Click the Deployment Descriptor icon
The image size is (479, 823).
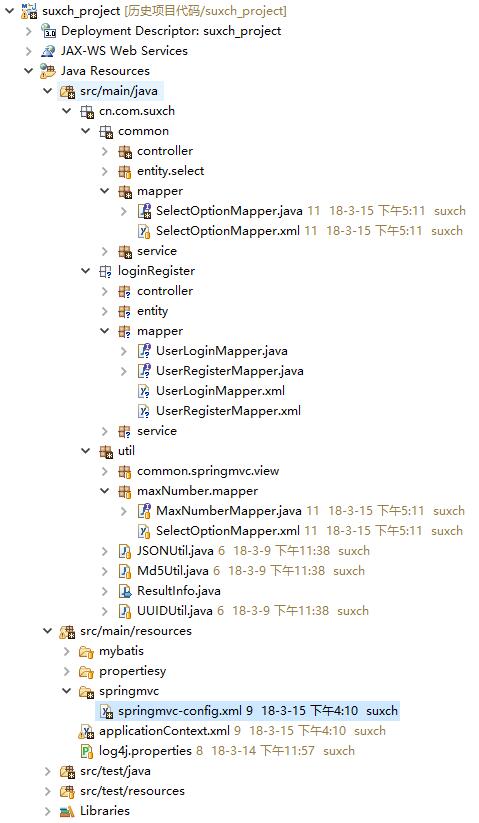tap(48, 31)
